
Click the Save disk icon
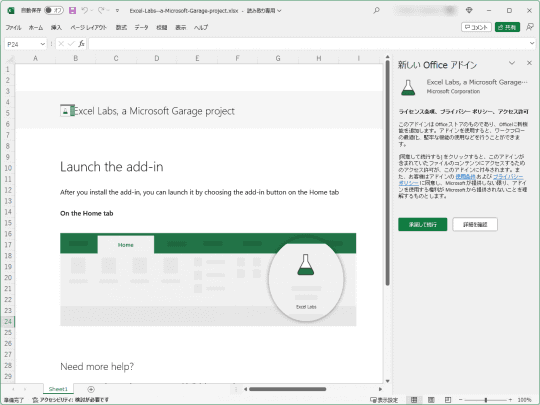tap(72, 11)
